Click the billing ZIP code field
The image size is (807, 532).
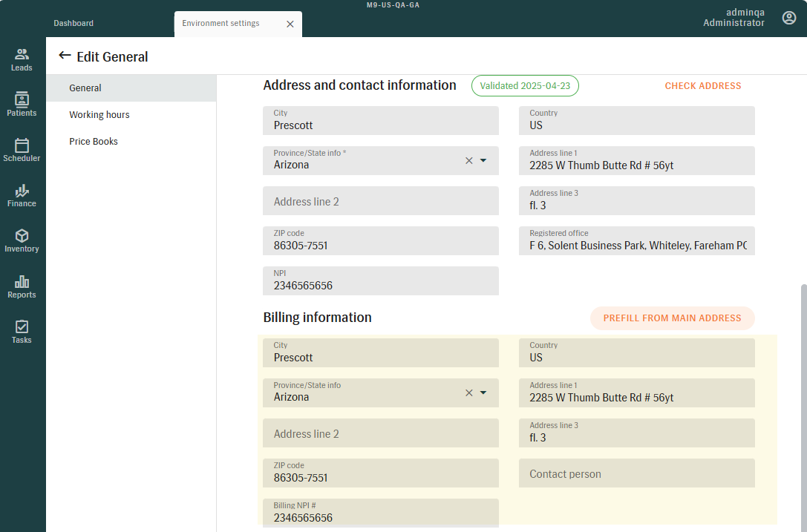(x=380, y=473)
